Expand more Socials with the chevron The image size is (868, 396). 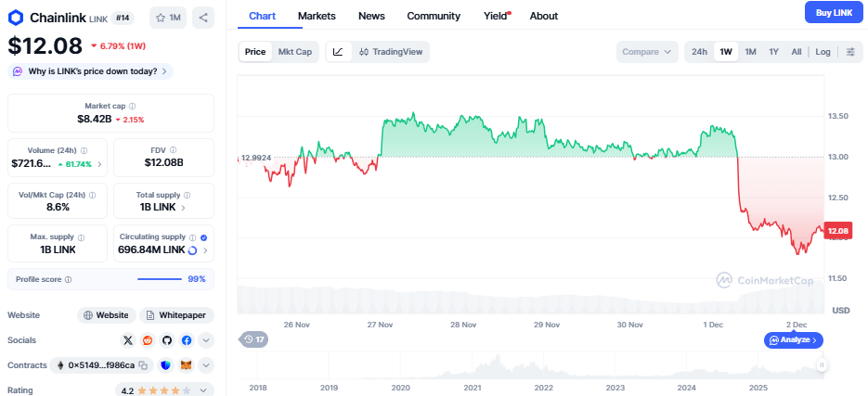click(206, 340)
